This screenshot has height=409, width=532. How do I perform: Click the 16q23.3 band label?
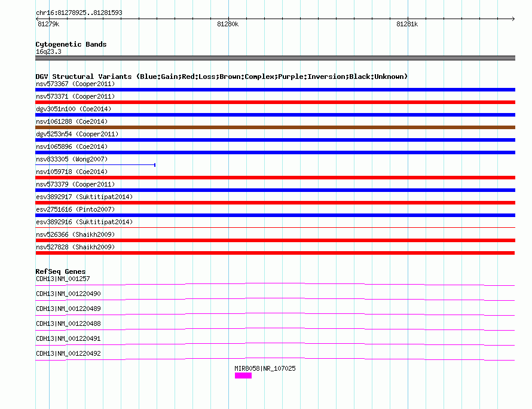coord(48,51)
